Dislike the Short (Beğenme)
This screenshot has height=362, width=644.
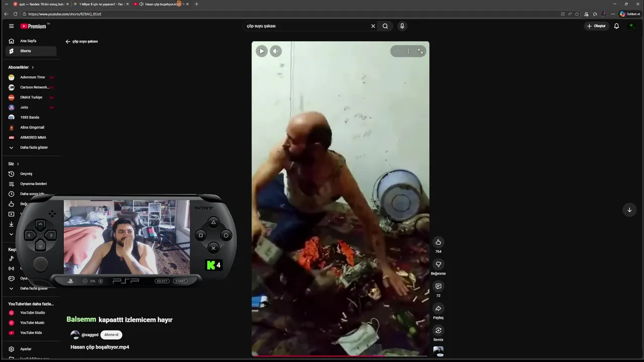pos(438,264)
